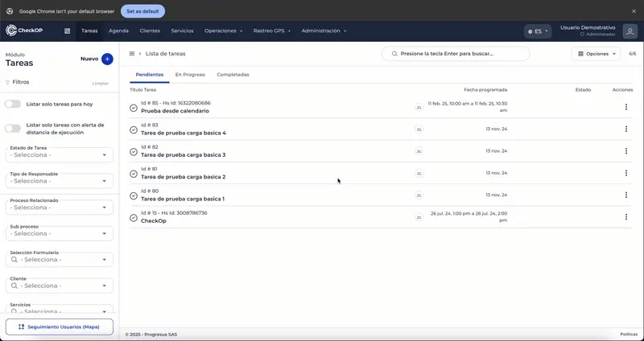Expand the Rastreo GPS menu
This screenshot has height=341, width=644.
[272, 31]
